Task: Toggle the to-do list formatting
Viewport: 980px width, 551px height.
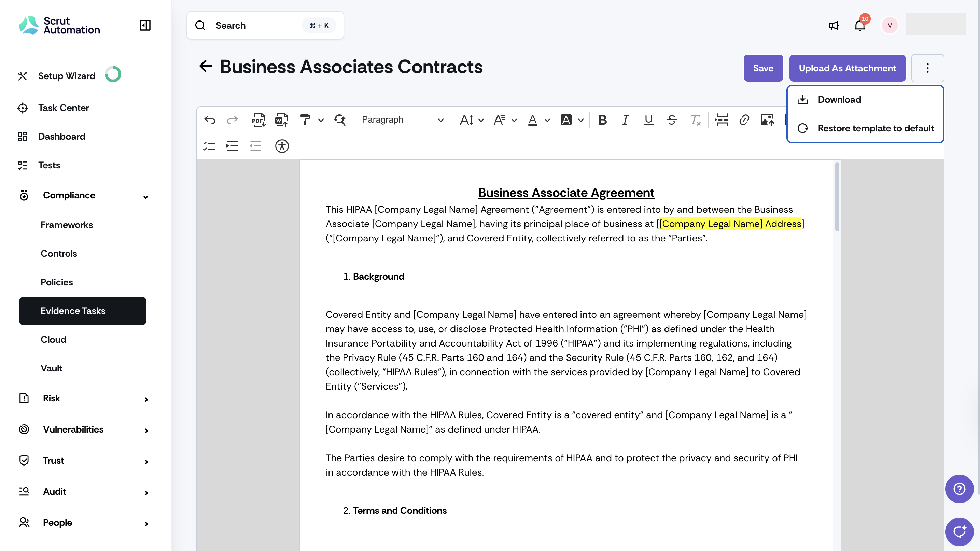Action: click(x=209, y=146)
